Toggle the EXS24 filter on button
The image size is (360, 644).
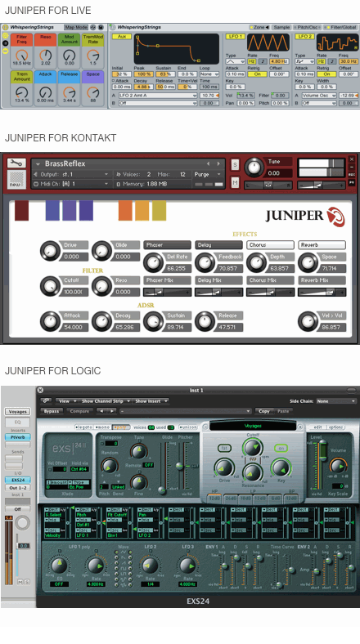pos(281,448)
